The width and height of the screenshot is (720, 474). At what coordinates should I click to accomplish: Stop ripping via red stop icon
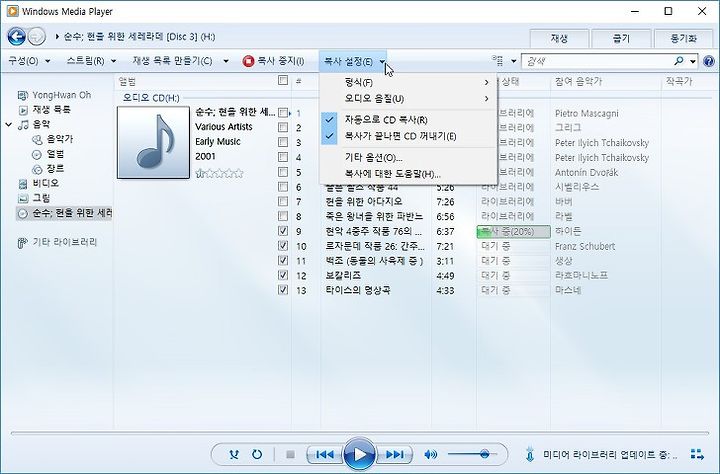(x=248, y=61)
